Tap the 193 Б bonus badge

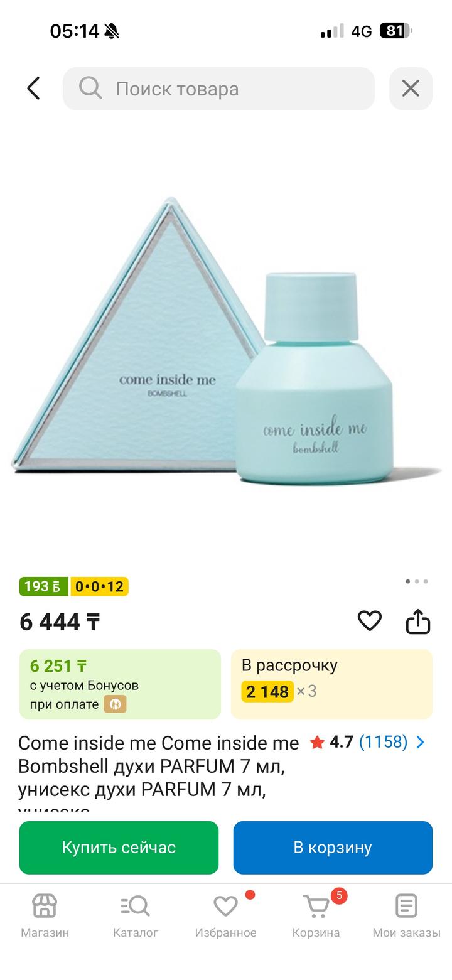pos(43,586)
